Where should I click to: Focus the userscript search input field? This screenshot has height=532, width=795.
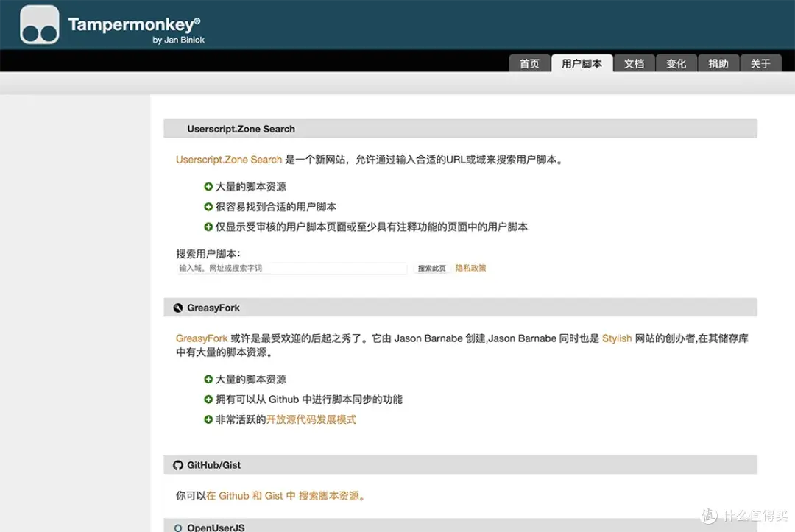292,268
